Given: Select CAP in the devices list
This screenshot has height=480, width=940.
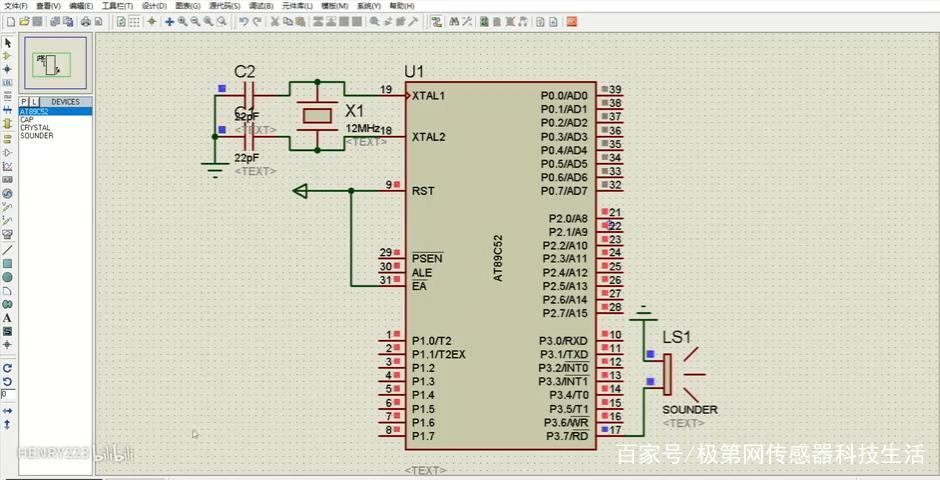Looking at the screenshot, I should (56, 119).
